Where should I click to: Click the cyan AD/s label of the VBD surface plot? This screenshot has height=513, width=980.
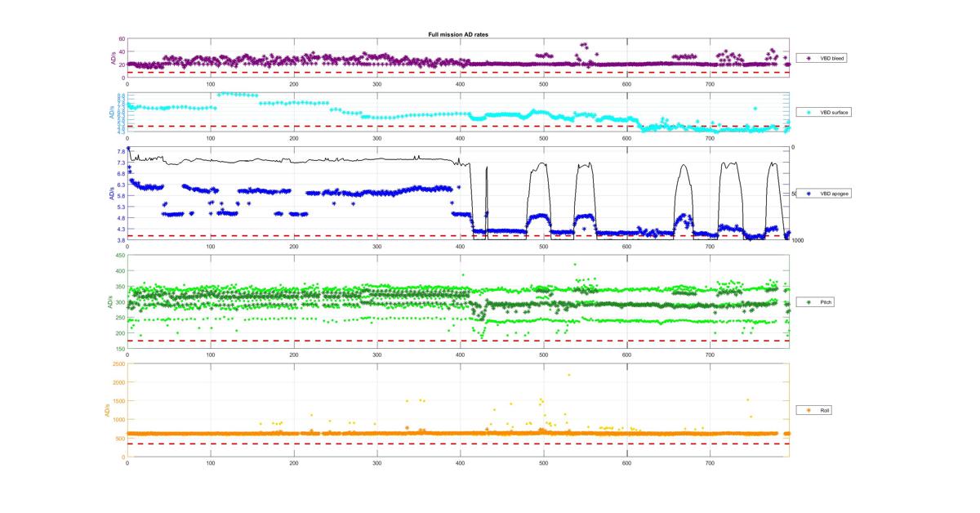click(112, 112)
